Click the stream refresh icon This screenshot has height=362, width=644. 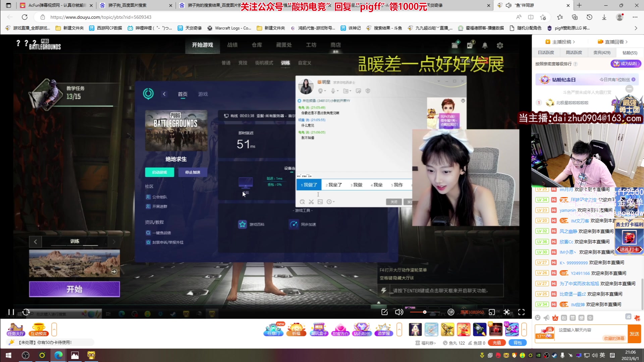(x=26, y=312)
